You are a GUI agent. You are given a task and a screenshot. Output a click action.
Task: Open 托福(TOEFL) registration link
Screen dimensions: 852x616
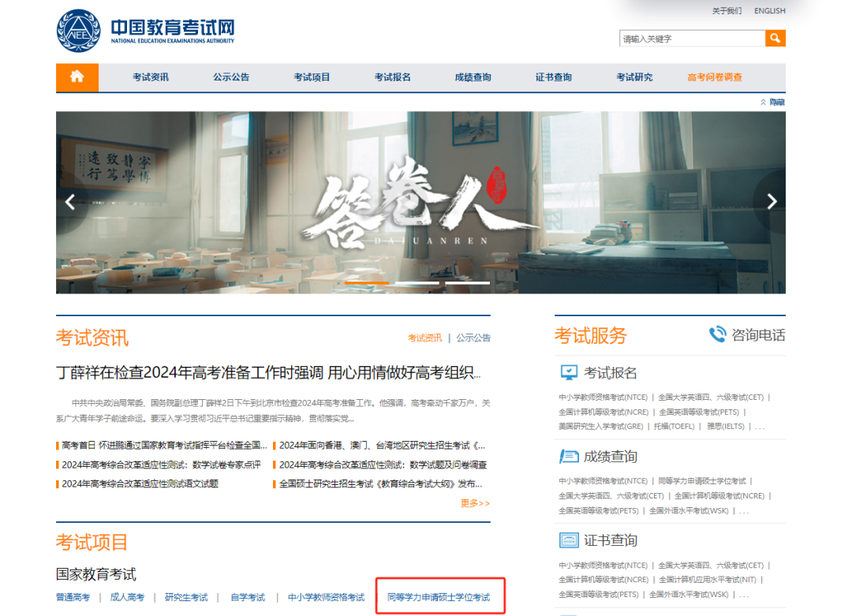pos(674,427)
